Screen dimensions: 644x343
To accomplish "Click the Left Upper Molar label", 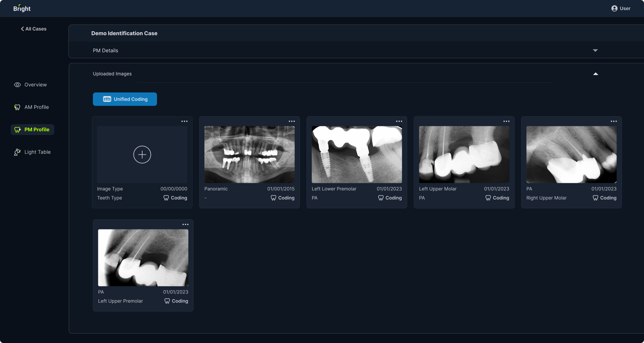I will click(438, 189).
